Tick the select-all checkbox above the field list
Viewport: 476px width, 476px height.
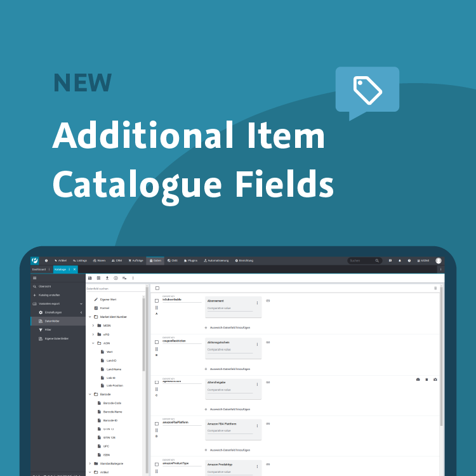(157, 288)
